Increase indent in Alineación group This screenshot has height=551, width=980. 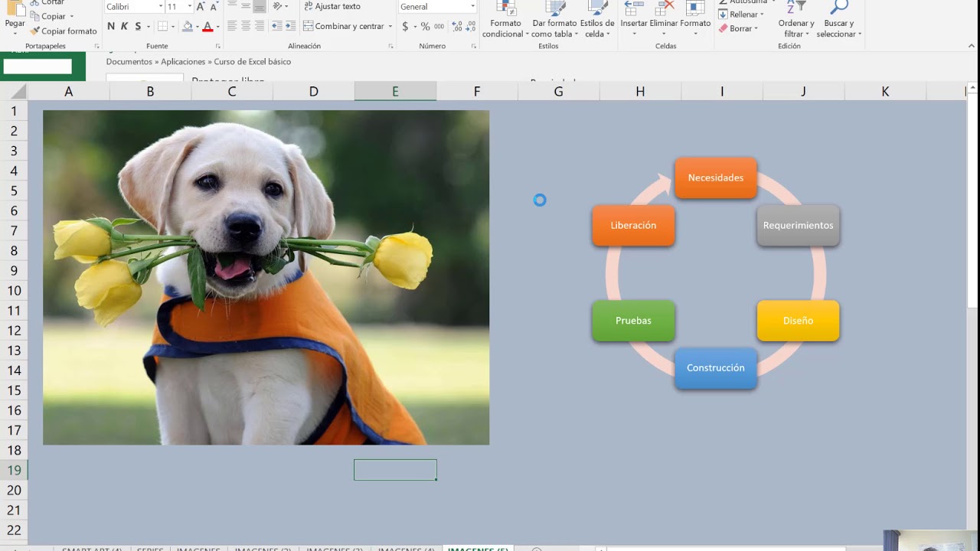(x=290, y=26)
